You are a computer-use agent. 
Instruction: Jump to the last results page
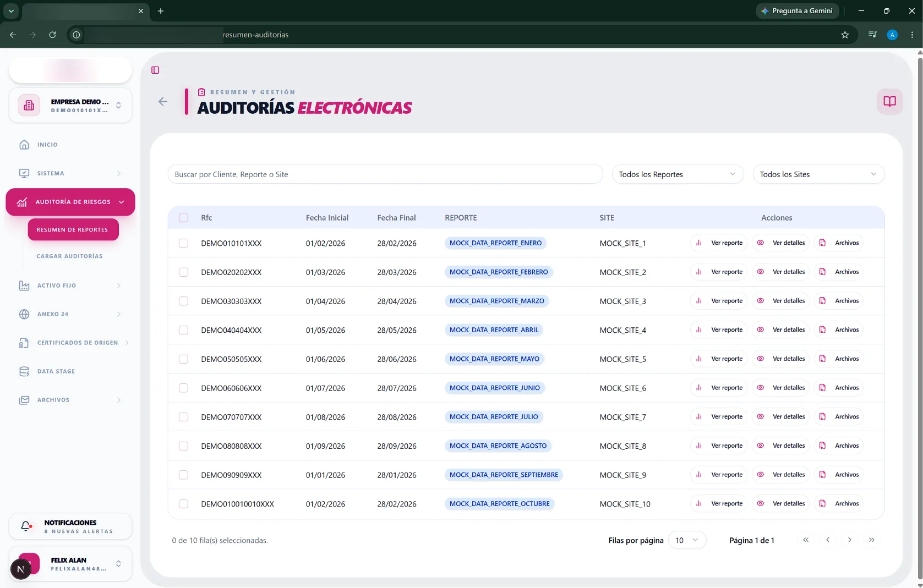tap(872, 540)
